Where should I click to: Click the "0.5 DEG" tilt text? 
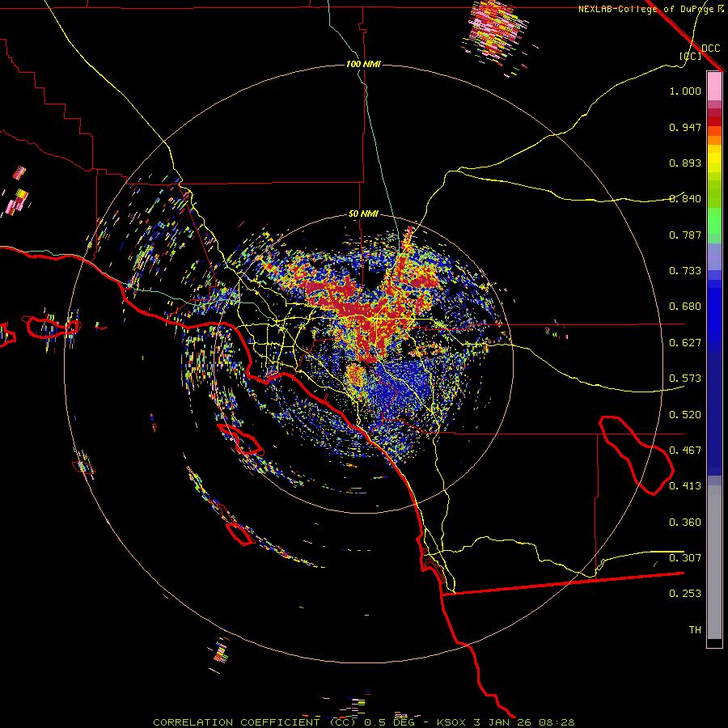click(x=391, y=722)
